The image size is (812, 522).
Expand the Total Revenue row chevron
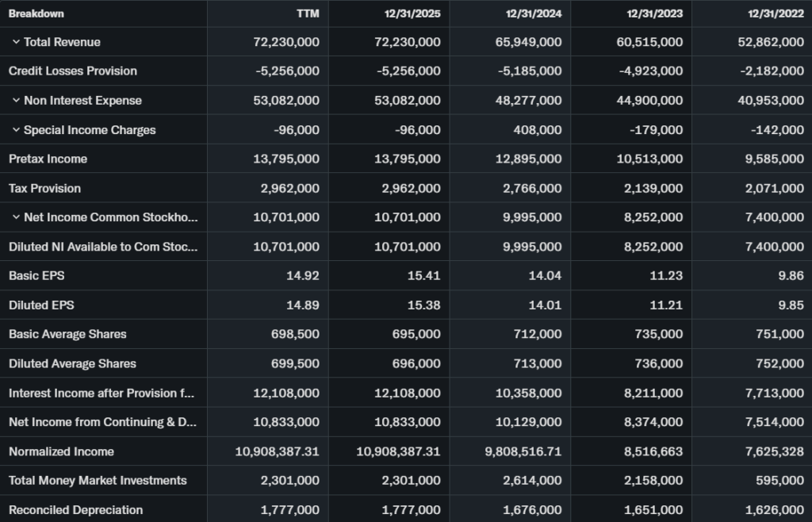[x=16, y=42]
